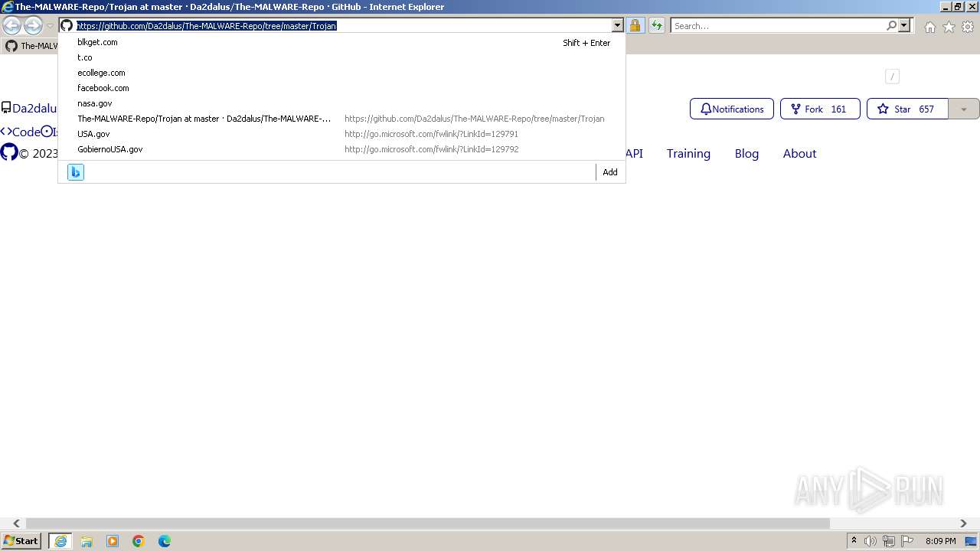Click the network tray icon
This screenshot has width=980, height=551.
pos(889,541)
